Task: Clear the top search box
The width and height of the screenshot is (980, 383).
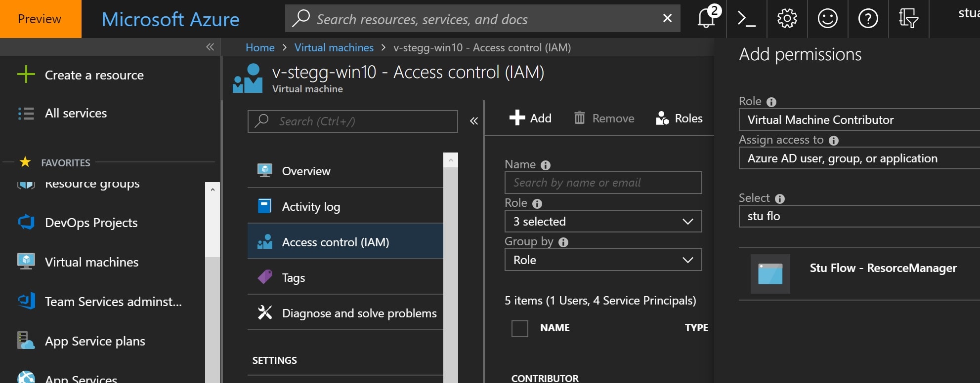Action: click(667, 18)
